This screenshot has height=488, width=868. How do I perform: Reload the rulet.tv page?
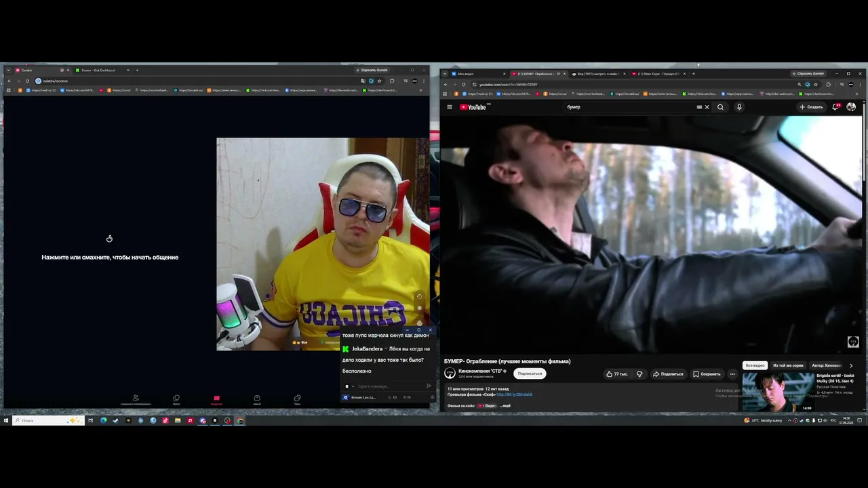[x=27, y=81]
